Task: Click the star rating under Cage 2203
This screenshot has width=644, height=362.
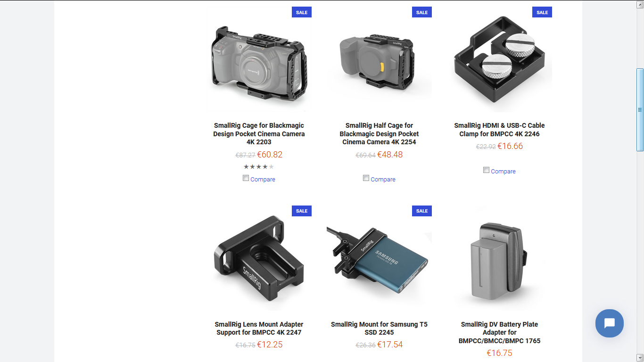Action: click(x=259, y=167)
